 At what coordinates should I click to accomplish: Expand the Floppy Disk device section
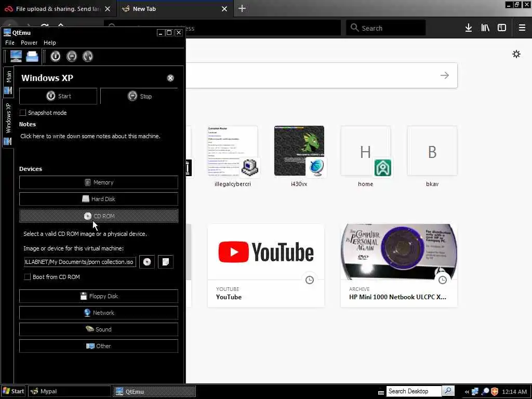click(x=99, y=296)
